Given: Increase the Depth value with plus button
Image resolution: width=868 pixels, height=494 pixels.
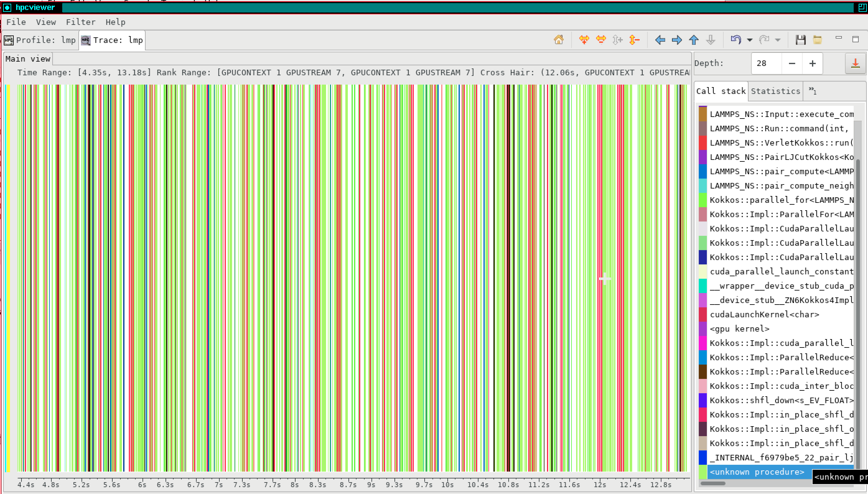Looking at the screenshot, I should tap(812, 63).
